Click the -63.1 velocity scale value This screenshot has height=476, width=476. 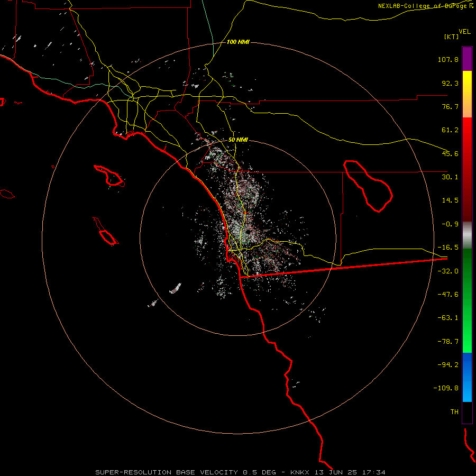[448, 318]
